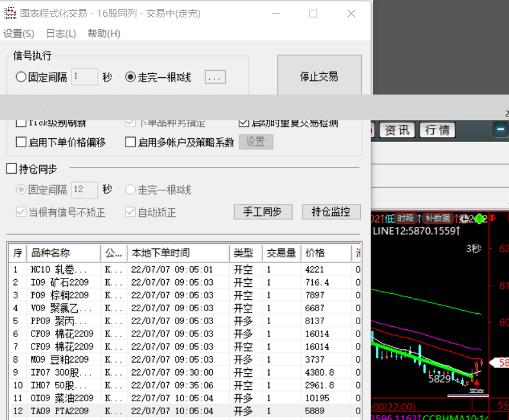The height and width of the screenshot is (420, 509).
Task: Click the green diamond marker above the chart
Action: [479, 219]
